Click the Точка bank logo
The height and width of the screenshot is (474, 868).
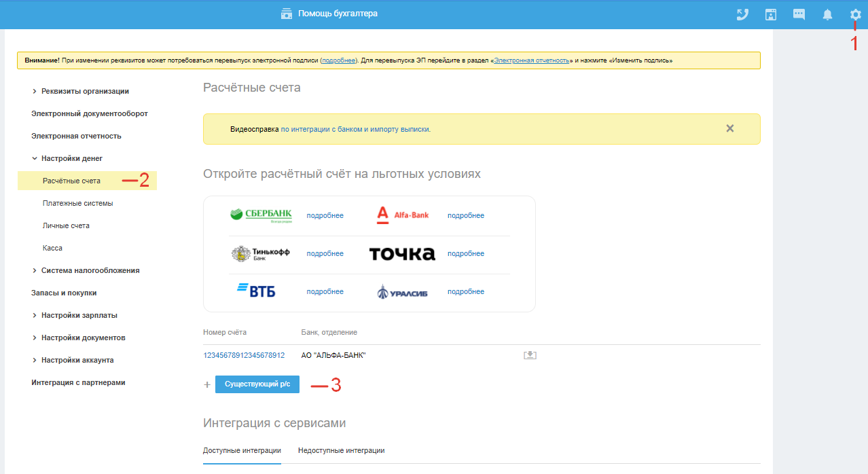tap(402, 254)
